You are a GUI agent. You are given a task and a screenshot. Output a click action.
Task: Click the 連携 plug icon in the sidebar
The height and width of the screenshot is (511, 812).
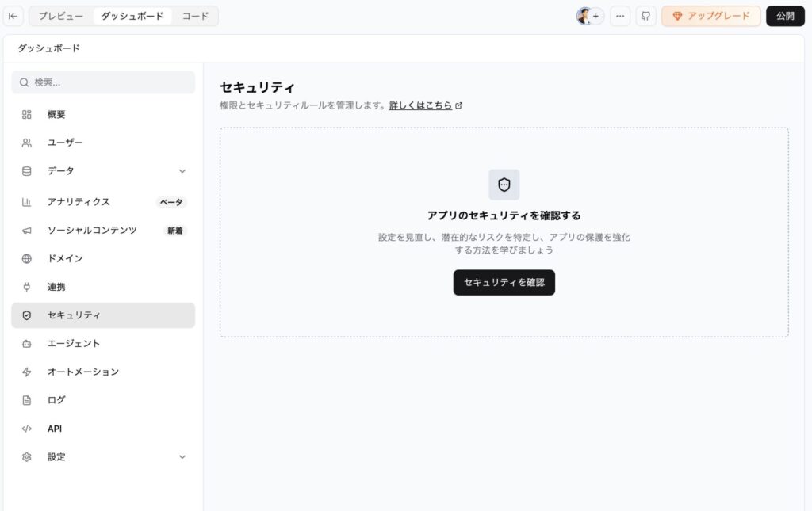(27, 287)
